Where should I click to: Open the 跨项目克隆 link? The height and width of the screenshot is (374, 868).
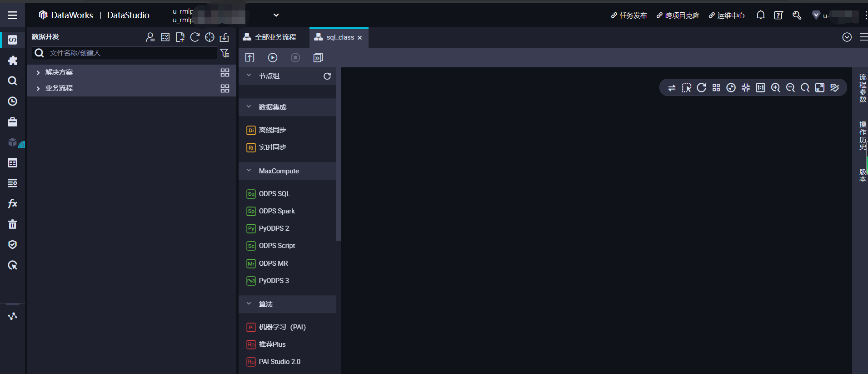click(x=678, y=15)
